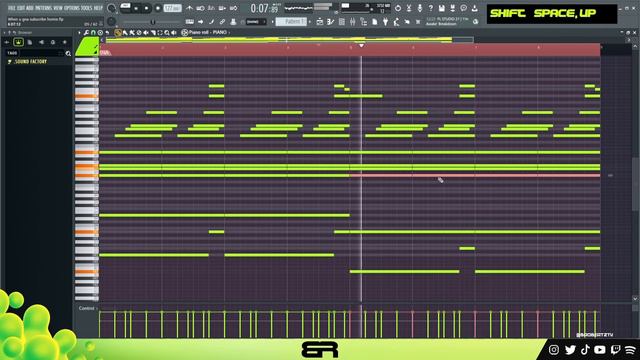Click the TAGS label in Browser
This screenshot has height=360, width=640.
coord(12,53)
